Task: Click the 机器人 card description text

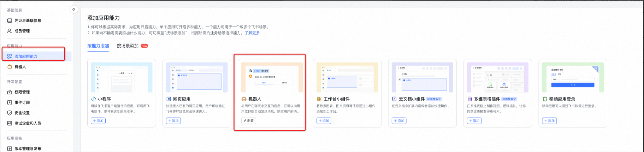Action: click(271, 109)
